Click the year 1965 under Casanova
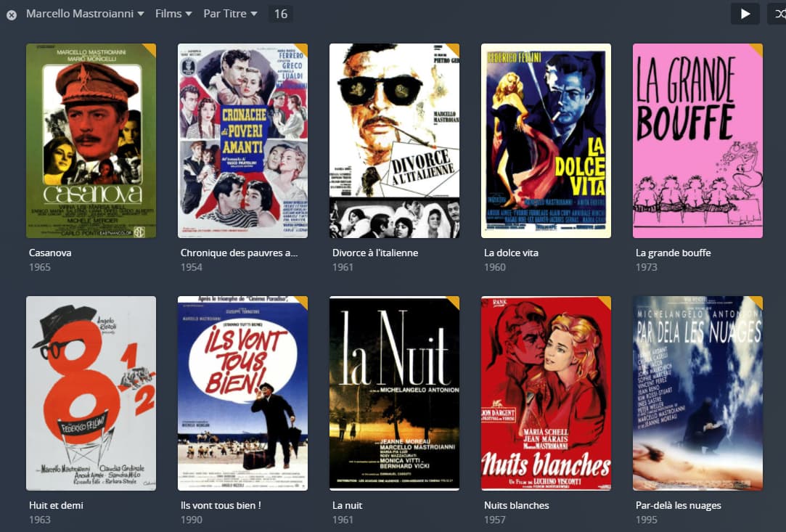786x532 pixels. click(40, 267)
